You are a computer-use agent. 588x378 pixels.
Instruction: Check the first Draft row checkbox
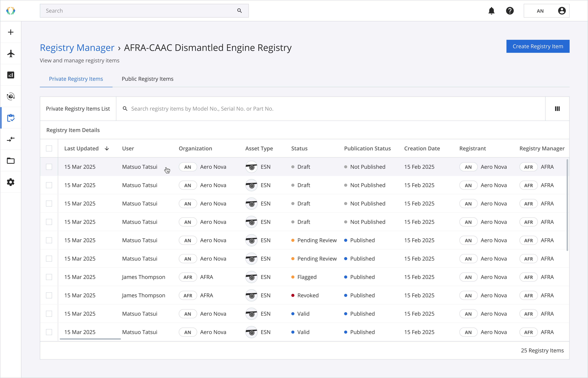49,167
